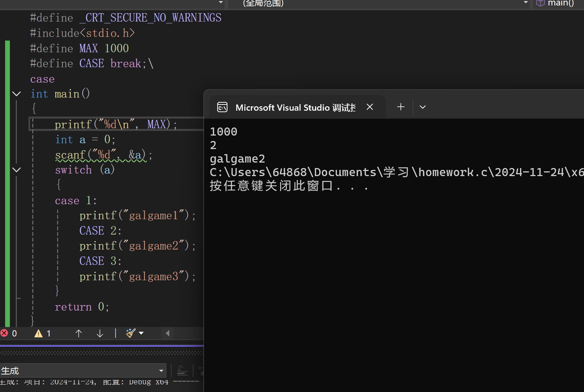Click 'CASE 3:' in the switch body
Screen dimensions: 584x392
pos(100,261)
